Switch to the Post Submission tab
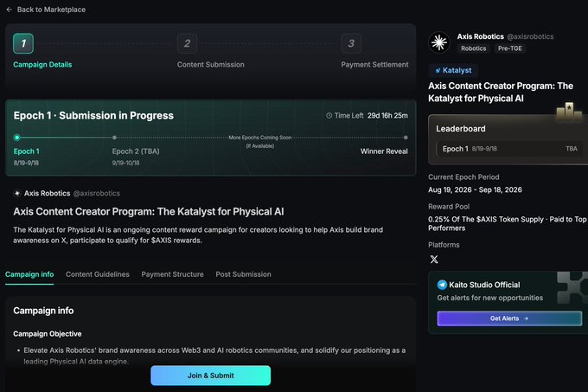 click(x=243, y=274)
